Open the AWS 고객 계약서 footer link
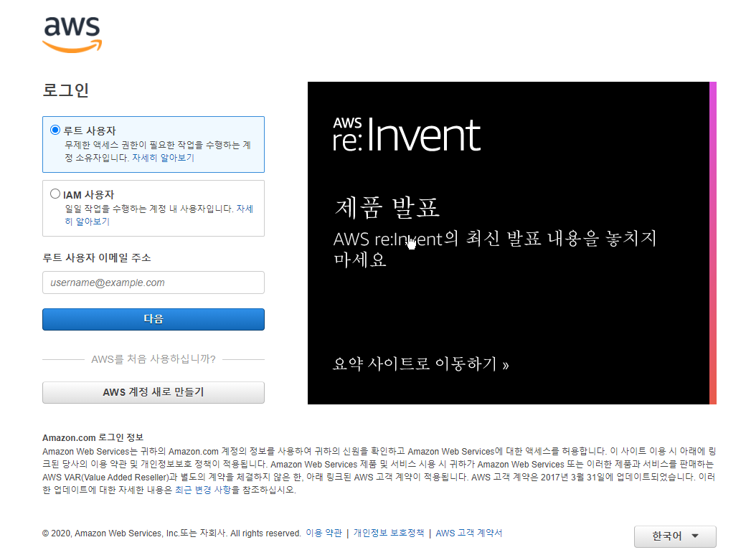Screen dimensions: 746x560 pyautogui.click(x=468, y=533)
